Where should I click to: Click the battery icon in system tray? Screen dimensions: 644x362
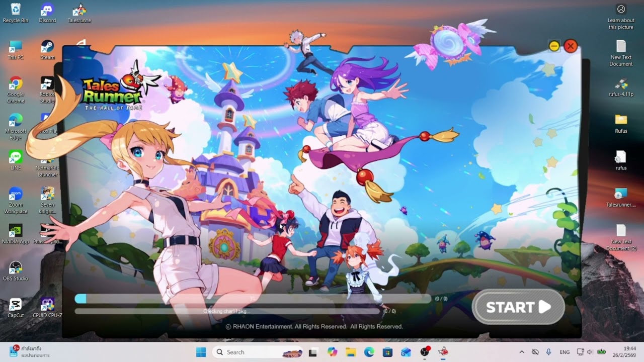pos(601,352)
